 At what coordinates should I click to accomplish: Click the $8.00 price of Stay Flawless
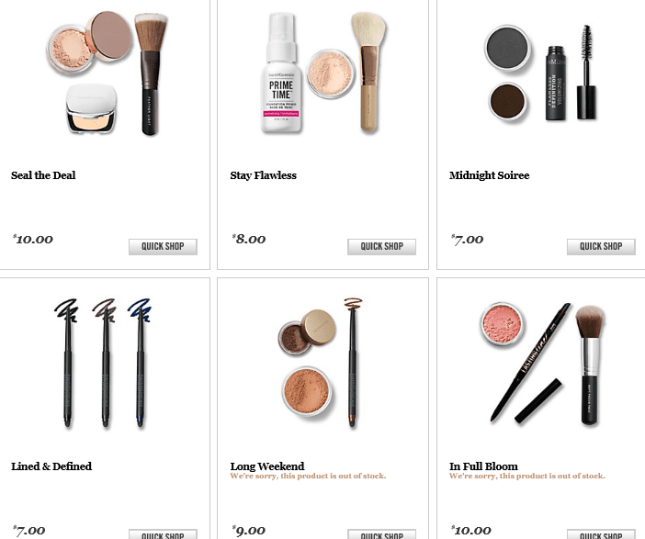point(249,239)
